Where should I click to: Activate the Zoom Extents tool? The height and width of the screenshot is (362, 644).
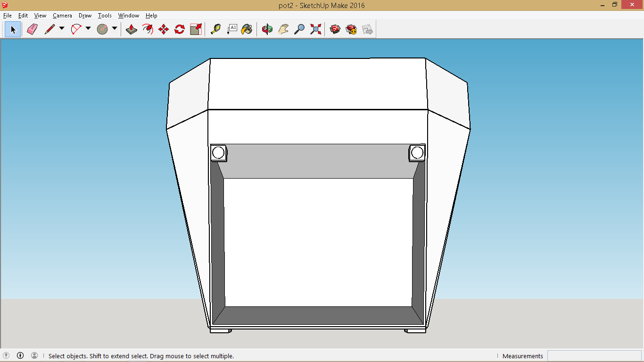(315, 29)
